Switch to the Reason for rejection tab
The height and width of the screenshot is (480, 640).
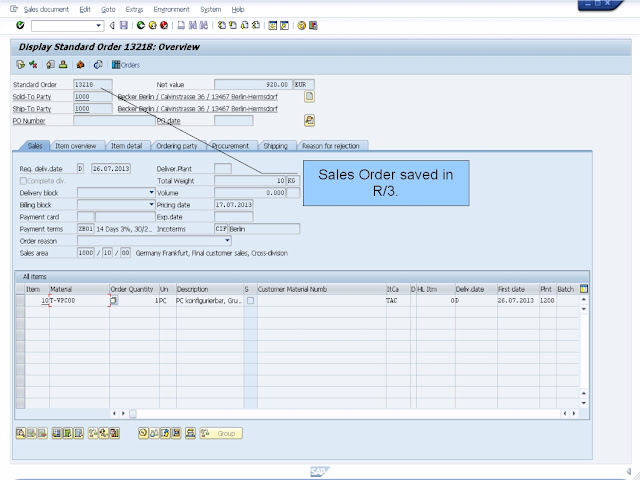331,146
